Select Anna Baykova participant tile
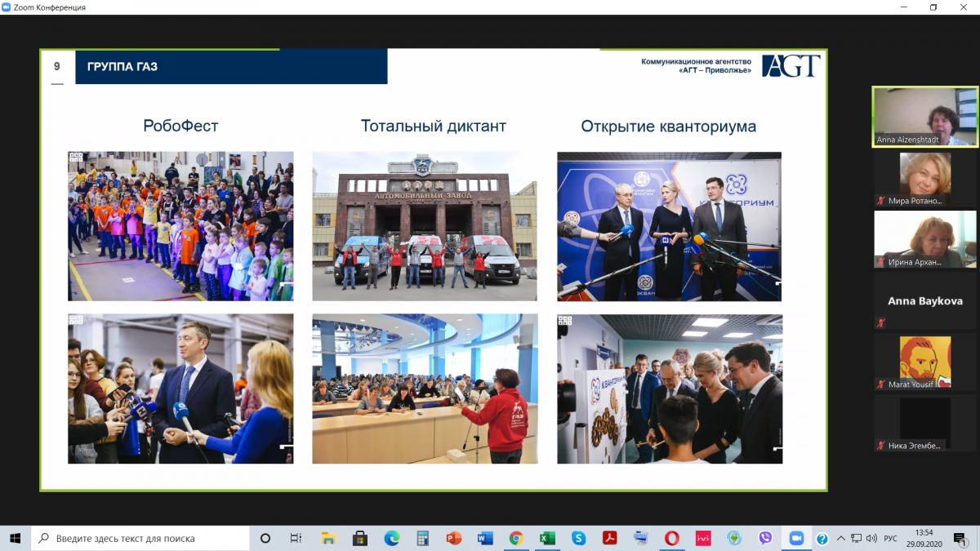The height and width of the screenshot is (551, 980). (x=925, y=300)
